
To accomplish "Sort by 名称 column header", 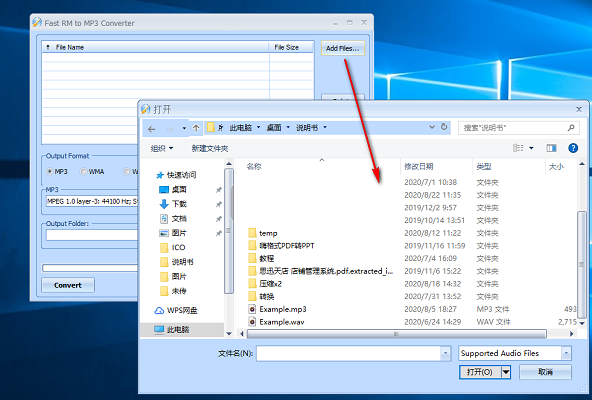I will [254, 167].
